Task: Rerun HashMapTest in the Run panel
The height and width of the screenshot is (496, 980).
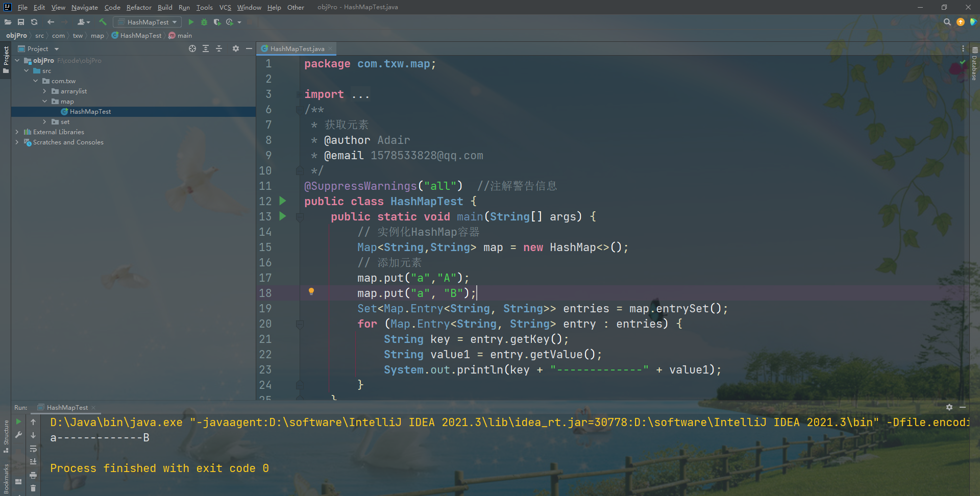Action: pyautogui.click(x=19, y=421)
